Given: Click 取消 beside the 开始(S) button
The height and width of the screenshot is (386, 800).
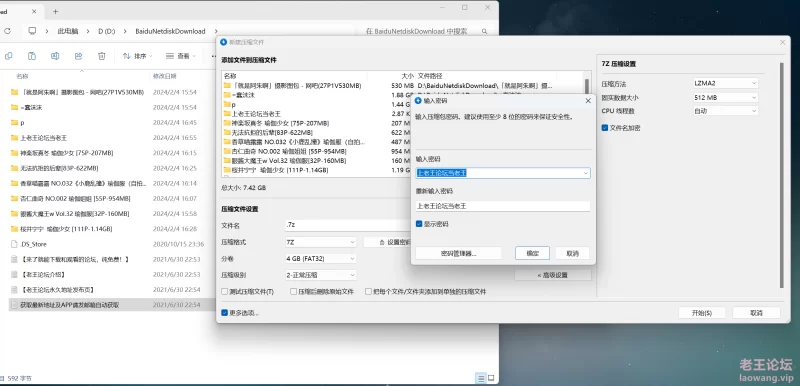Looking at the screenshot, I should click(x=756, y=313).
